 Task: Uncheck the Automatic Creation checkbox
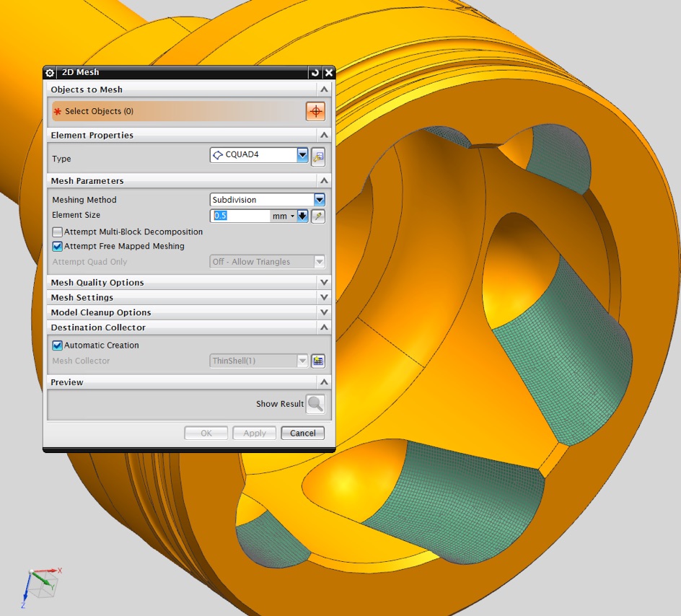click(x=57, y=346)
